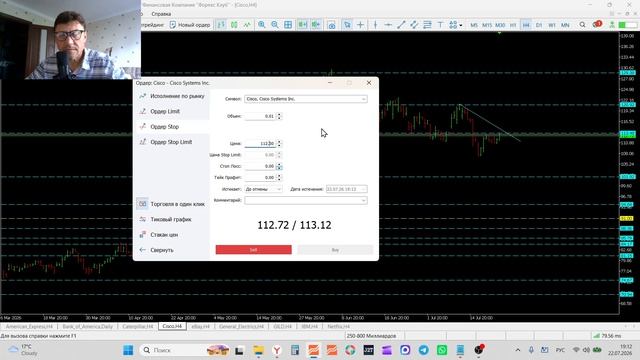The height and width of the screenshot is (360, 640).
Task: Open Стакан цен view
Action: pos(172,235)
